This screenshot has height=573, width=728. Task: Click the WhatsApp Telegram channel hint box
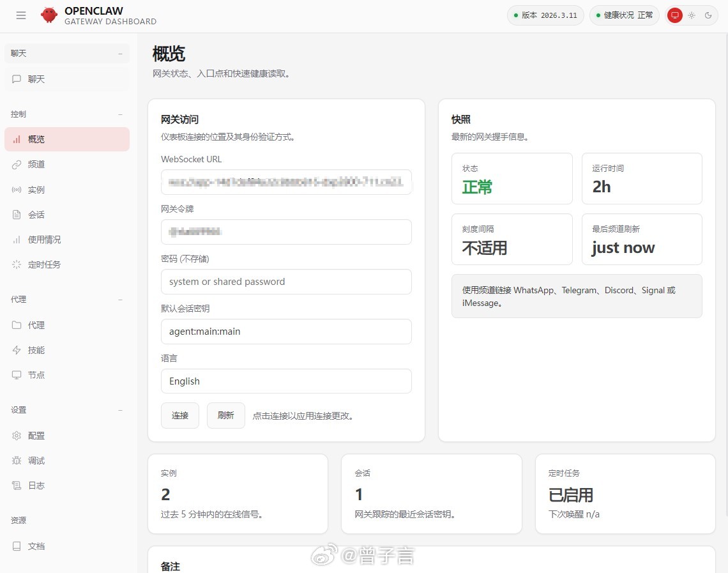pyautogui.click(x=577, y=296)
